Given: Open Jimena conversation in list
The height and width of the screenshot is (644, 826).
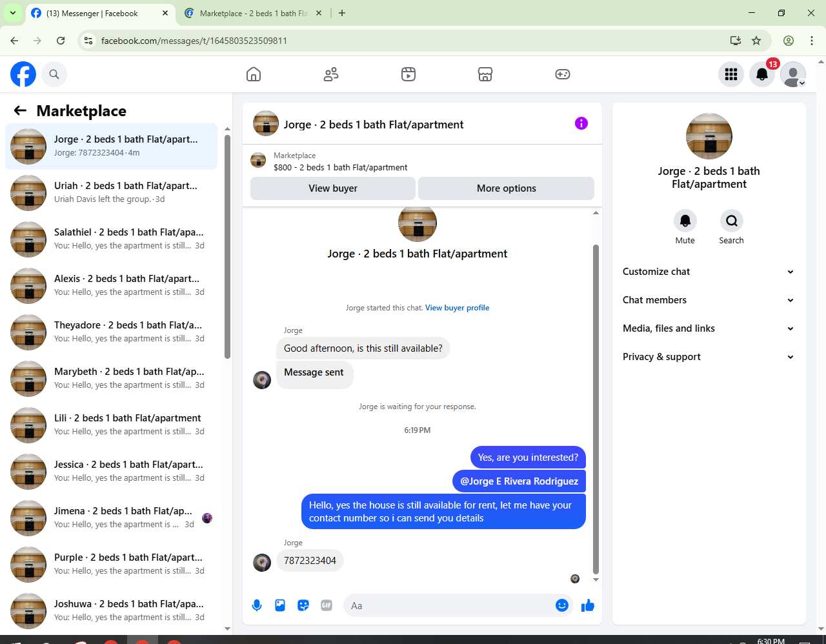Looking at the screenshot, I should (111, 518).
